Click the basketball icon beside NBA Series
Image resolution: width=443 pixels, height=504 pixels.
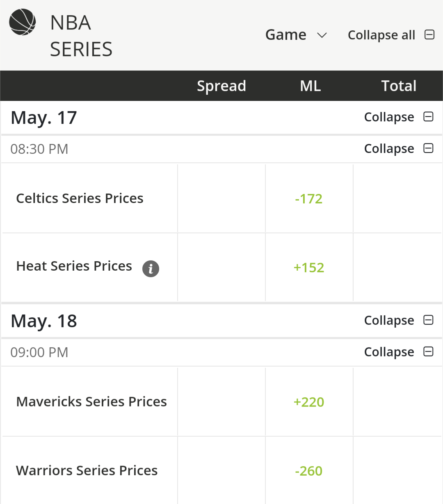click(x=23, y=22)
